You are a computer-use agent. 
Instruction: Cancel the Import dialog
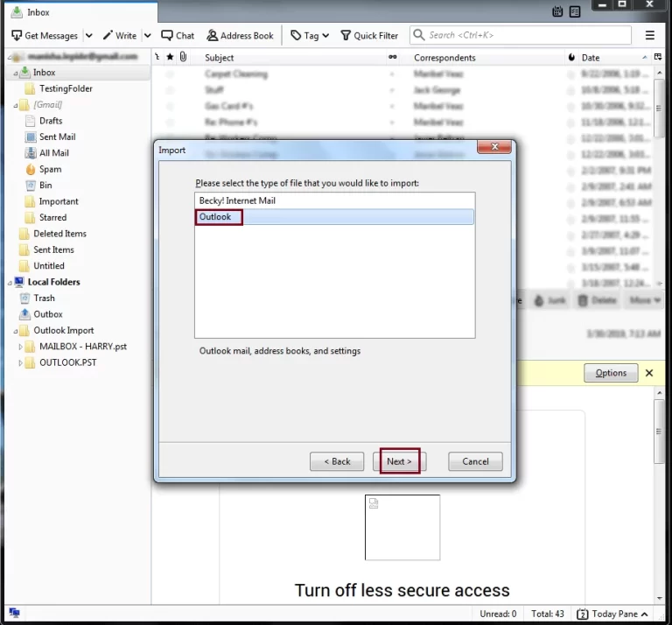point(475,461)
